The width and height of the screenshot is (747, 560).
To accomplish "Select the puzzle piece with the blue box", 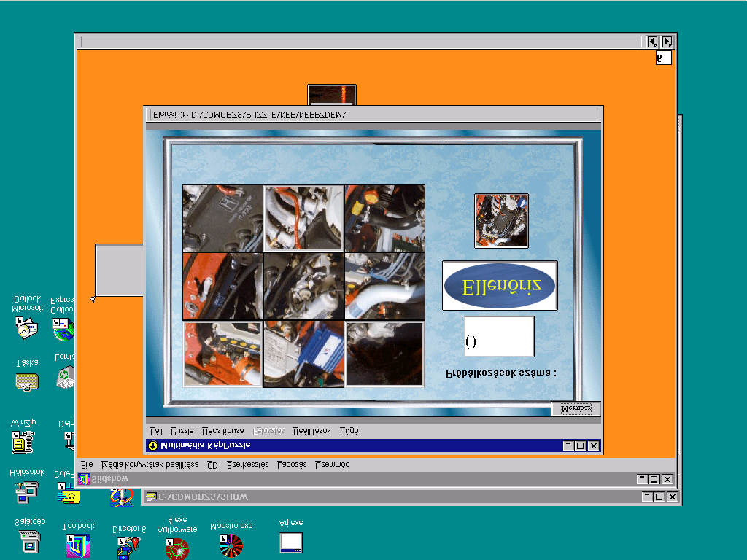I will pos(303,354).
